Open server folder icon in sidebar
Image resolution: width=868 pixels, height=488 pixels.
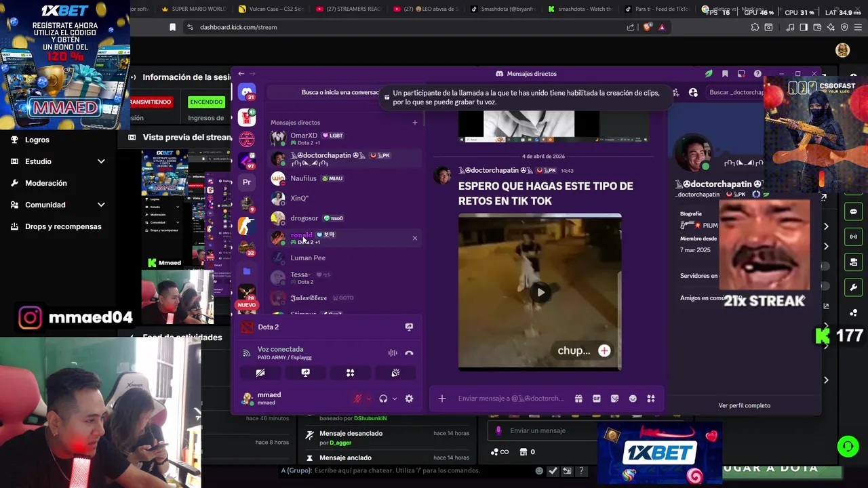point(247,271)
